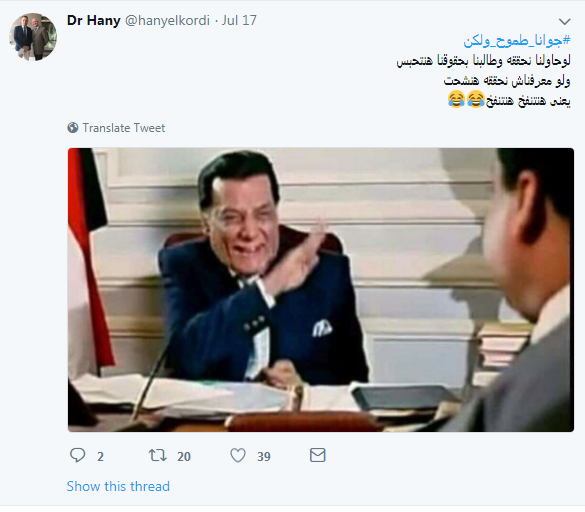The width and height of the screenshot is (585, 512).
Task: Click the Jul 17 timestamp
Action: (x=239, y=20)
